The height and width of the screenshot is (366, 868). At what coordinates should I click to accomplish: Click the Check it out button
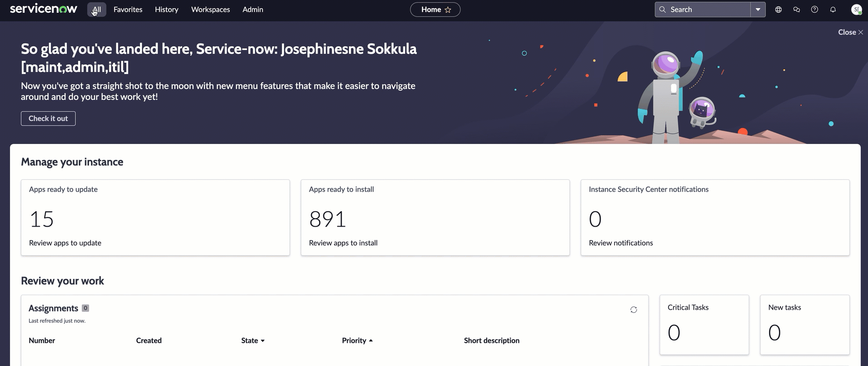(48, 119)
